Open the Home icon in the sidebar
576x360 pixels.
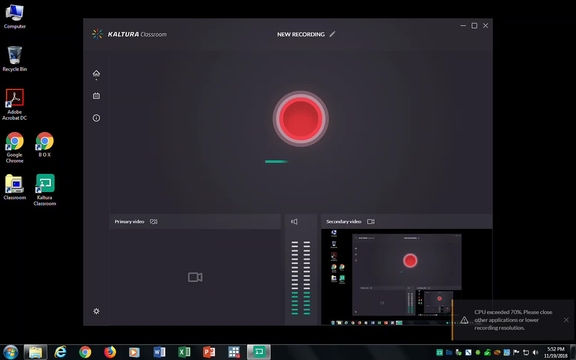tap(96, 73)
